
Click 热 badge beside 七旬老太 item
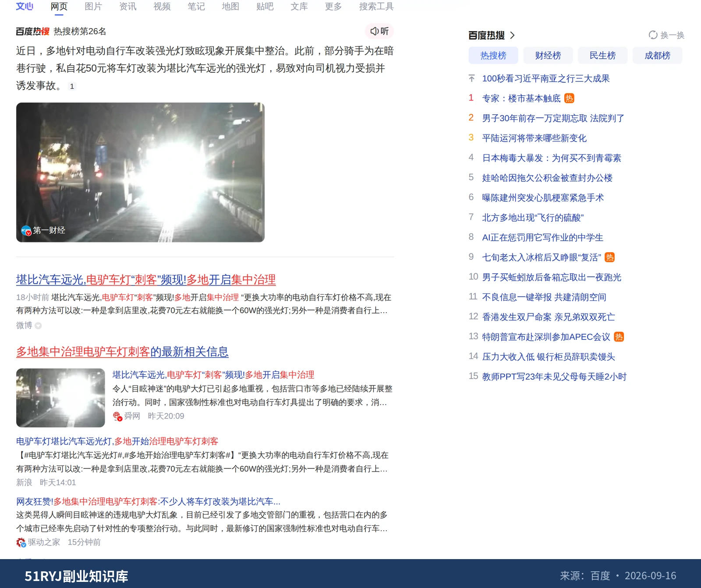coord(610,257)
